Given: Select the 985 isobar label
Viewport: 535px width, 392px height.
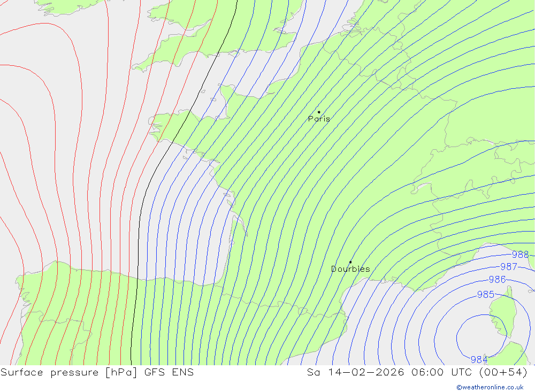Looking at the screenshot, I should [x=486, y=295].
